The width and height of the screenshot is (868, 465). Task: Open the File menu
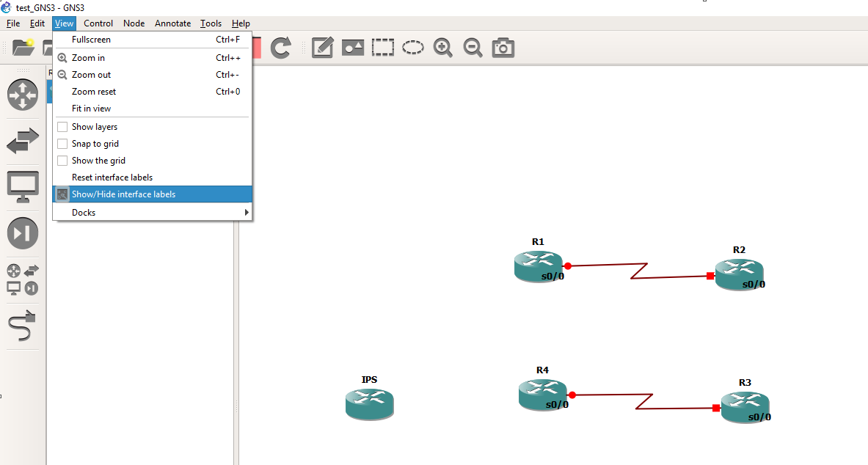click(12, 23)
